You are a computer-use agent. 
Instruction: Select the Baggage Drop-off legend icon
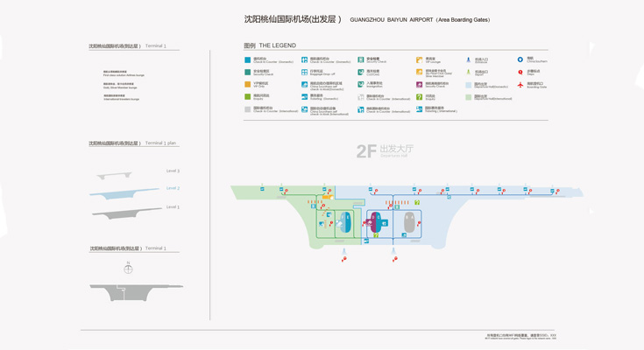click(304, 73)
